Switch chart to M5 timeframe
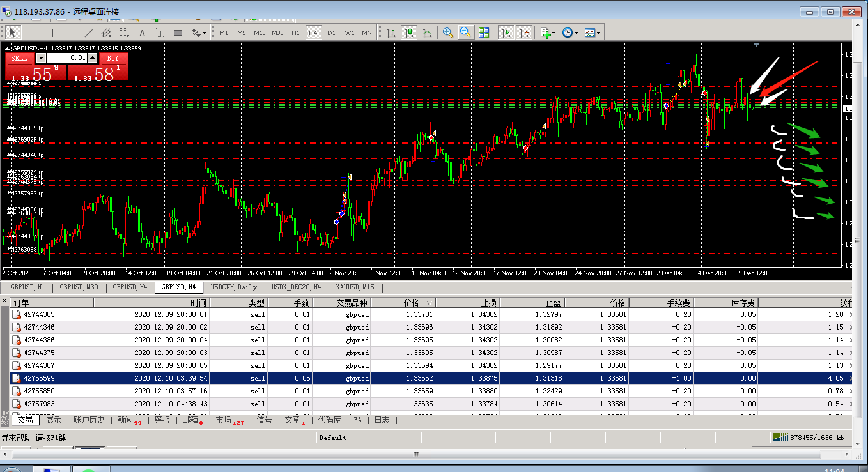The height and width of the screenshot is (472, 868). (x=241, y=33)
